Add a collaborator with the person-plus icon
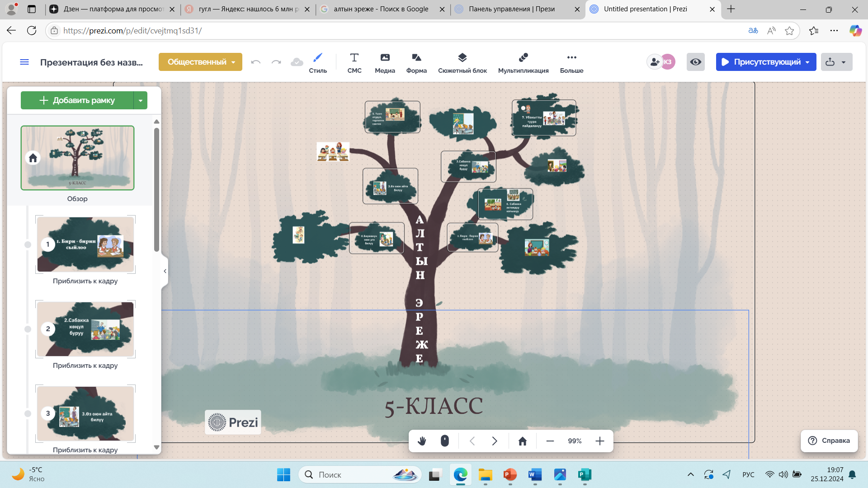This screenshot has width=868, height=488. 654,62
